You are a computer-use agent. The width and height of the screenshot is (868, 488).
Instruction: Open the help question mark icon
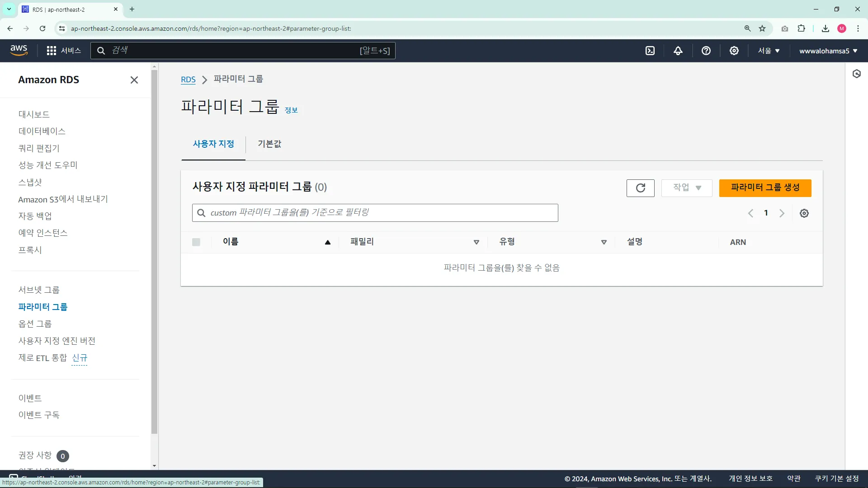(x=706, y=51)
